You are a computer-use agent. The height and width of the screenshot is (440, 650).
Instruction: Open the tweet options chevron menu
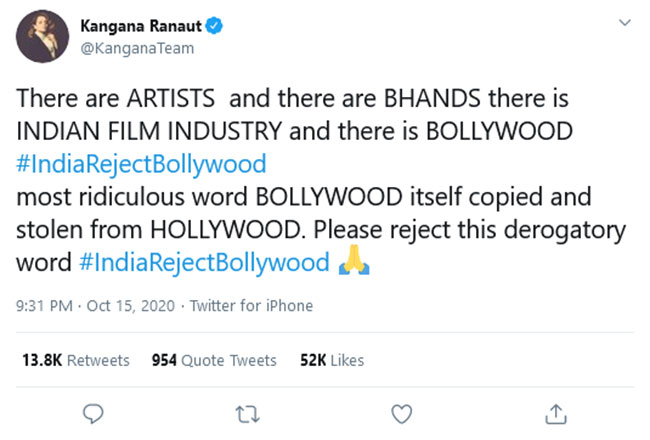pyautogui.click(x=625, y=23)
